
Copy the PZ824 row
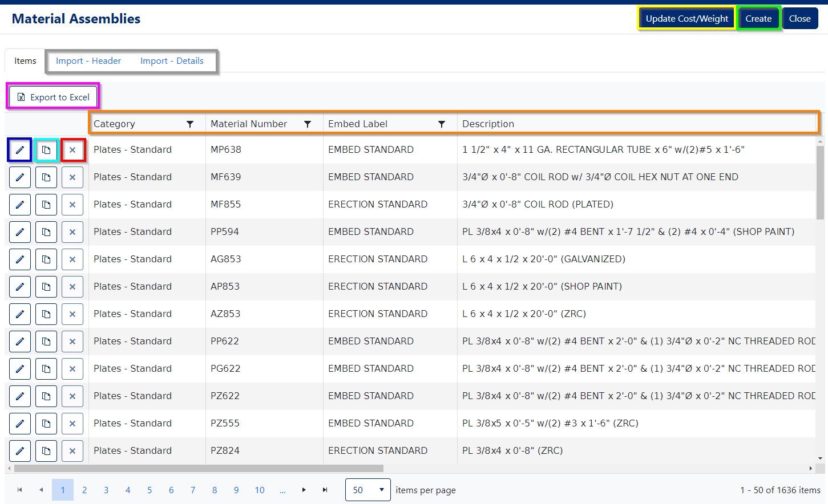pyautogui.click(x=46, y=451)
